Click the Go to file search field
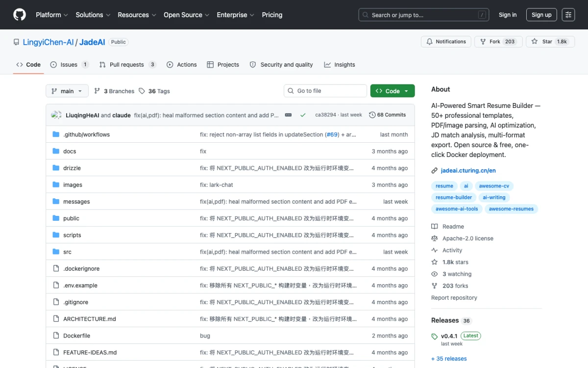This screenshot has width=588, height=368. click(x=325, y=91)
